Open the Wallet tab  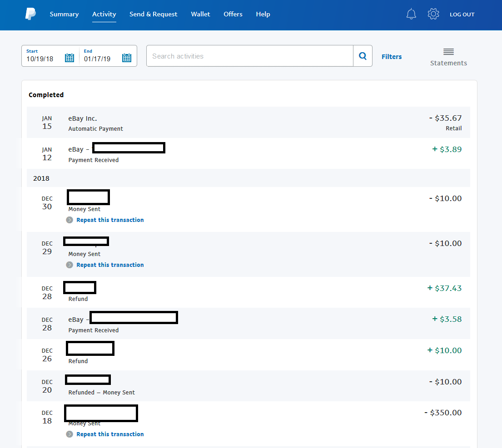point(200,14)
